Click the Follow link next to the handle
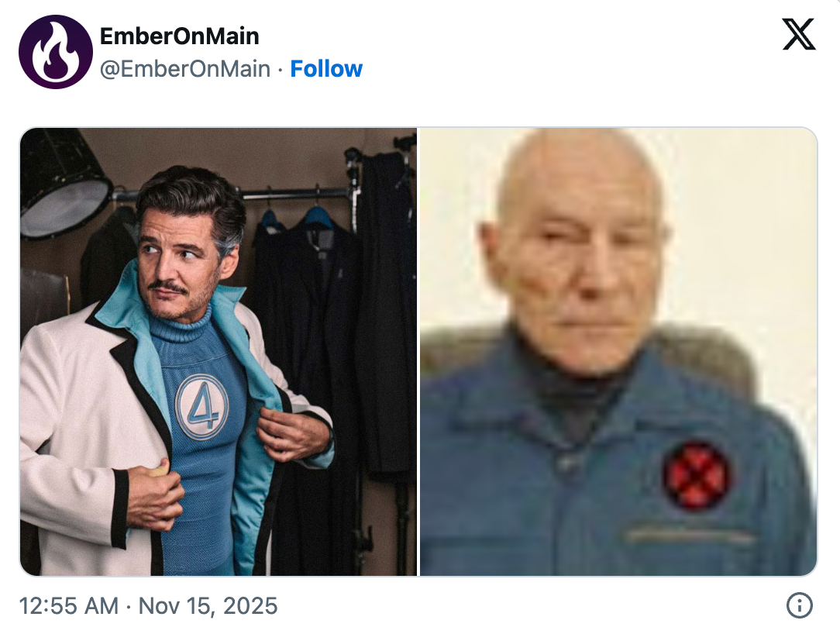 pyautogui.click(x=326, y=69)
